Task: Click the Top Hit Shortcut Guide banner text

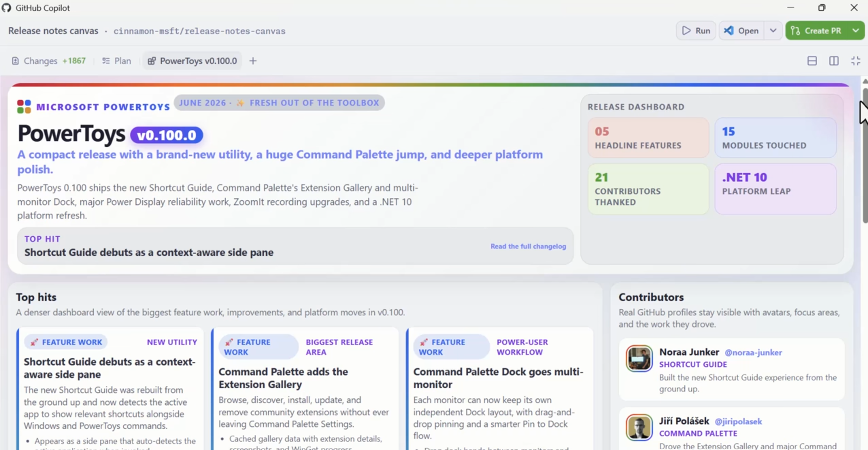Action: click(149, 252)
